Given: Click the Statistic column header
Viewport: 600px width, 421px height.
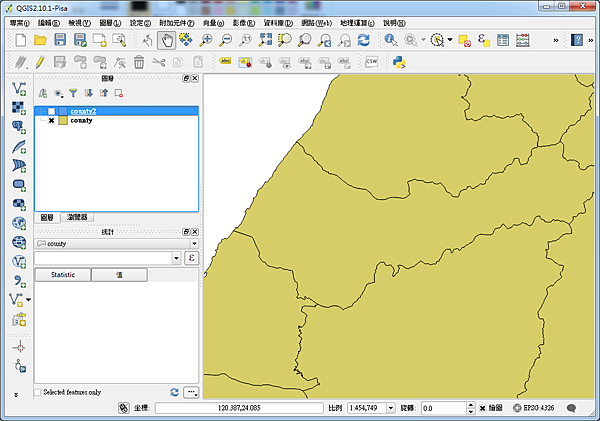Looking at the screenshot, I should pos(63,274).
